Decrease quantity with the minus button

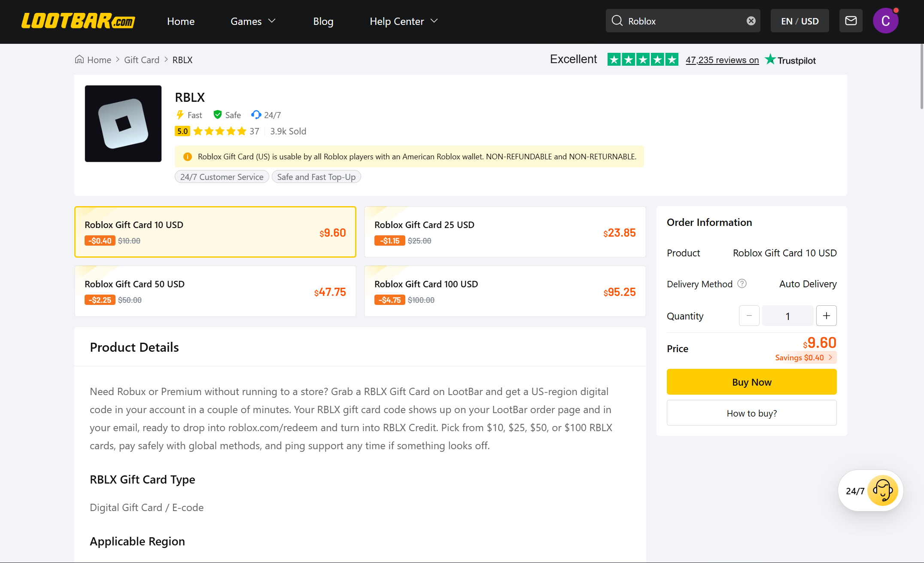click(x=749, y=316)
